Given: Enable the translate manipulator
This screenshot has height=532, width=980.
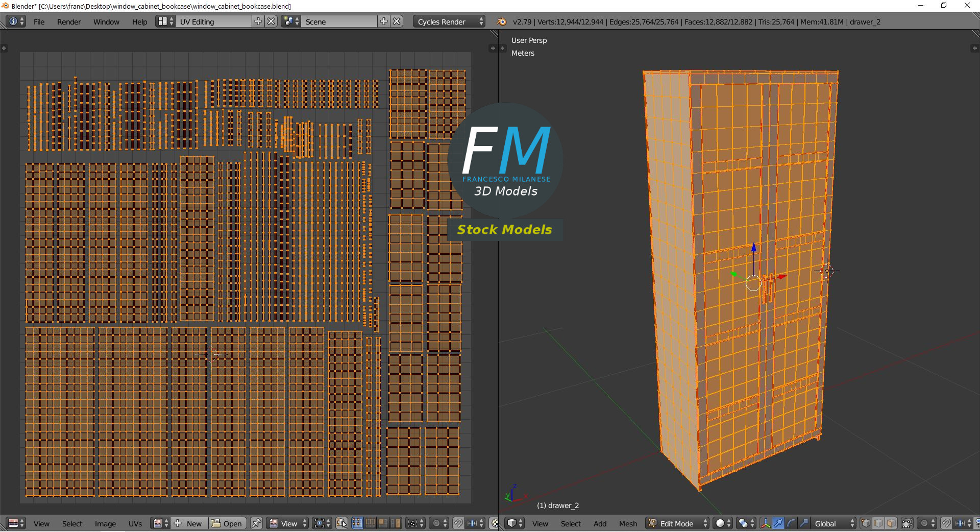Looking at the screenshot, I should pos(778,523).
